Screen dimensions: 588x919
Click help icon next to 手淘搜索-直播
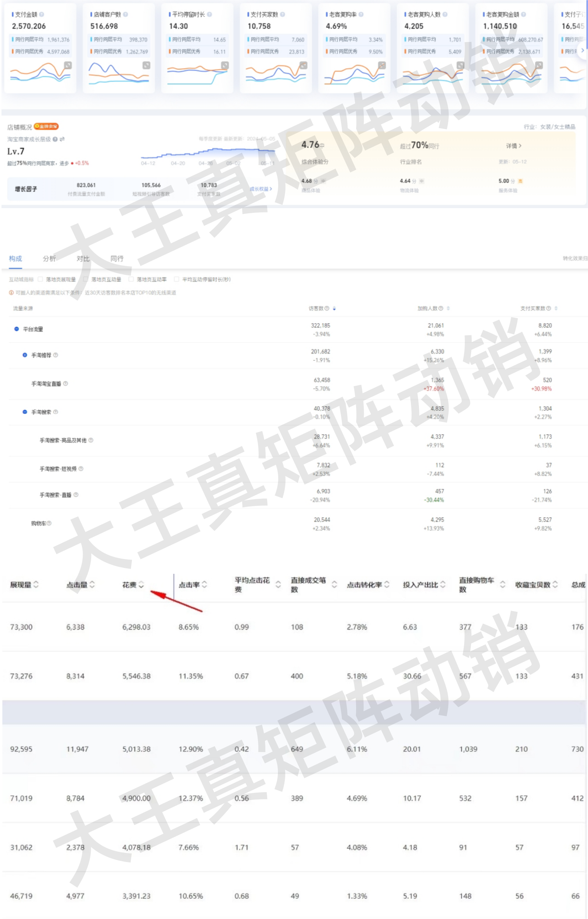click(76, 495)
